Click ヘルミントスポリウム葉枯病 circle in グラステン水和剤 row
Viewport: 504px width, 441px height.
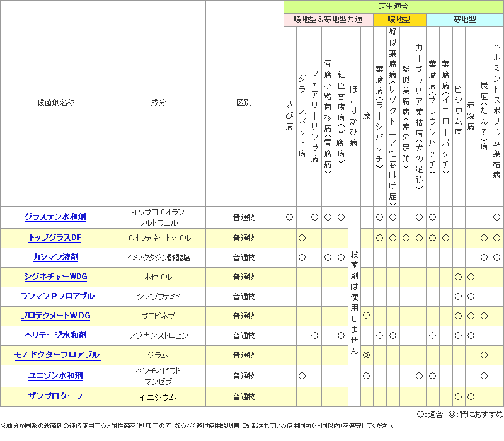[497, 217]
